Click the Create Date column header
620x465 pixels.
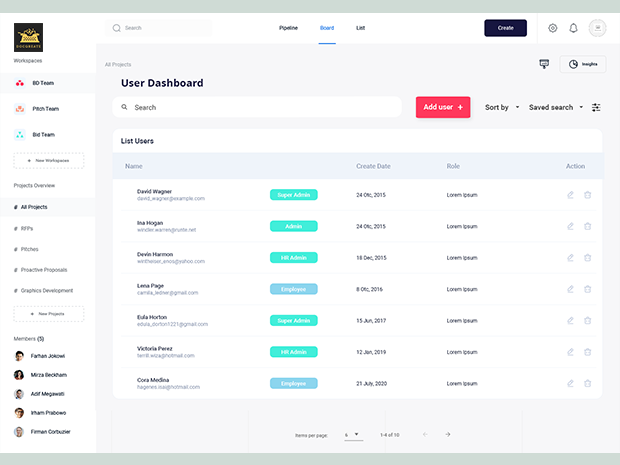coord(373,166)
